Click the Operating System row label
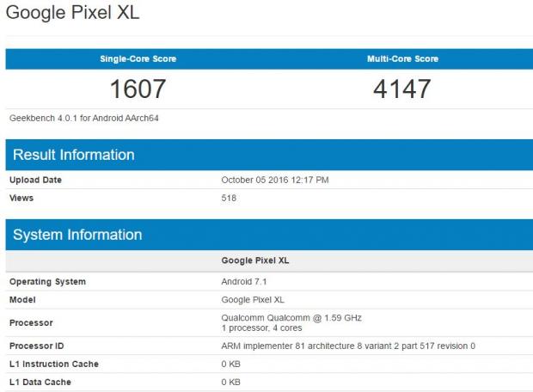This screenshot has width=533, height=392. coord(47,282)
